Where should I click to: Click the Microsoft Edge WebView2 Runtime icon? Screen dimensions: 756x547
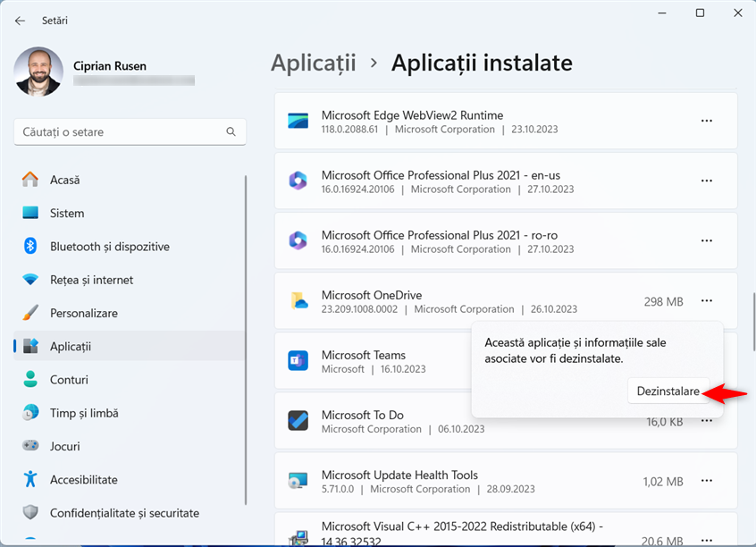(x=298, y=121)
